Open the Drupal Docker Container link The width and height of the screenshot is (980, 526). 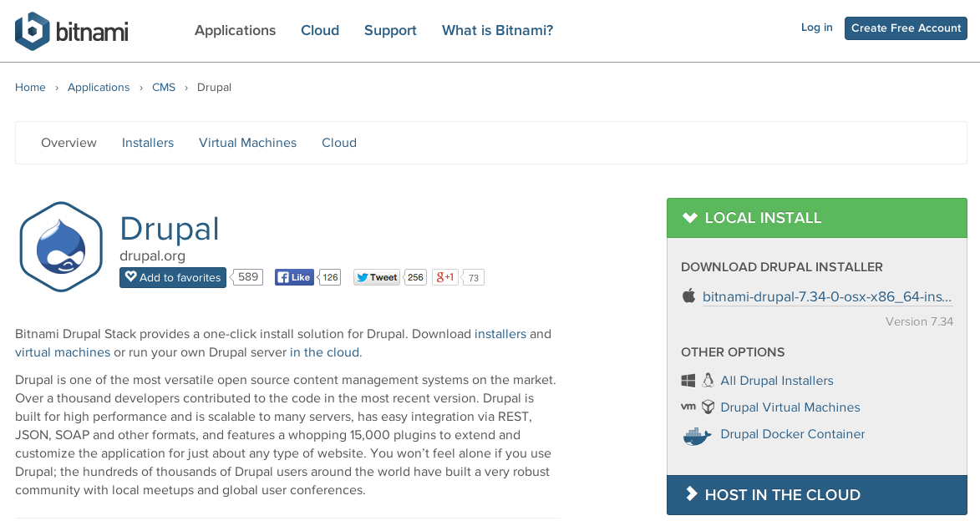point(793,434)
